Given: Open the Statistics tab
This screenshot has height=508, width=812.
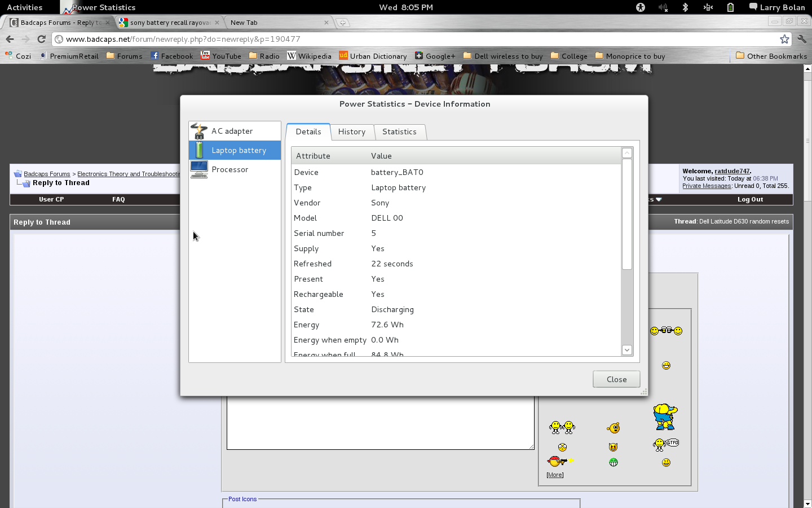Looking at the screenshot, I should [x=399, y=132].
